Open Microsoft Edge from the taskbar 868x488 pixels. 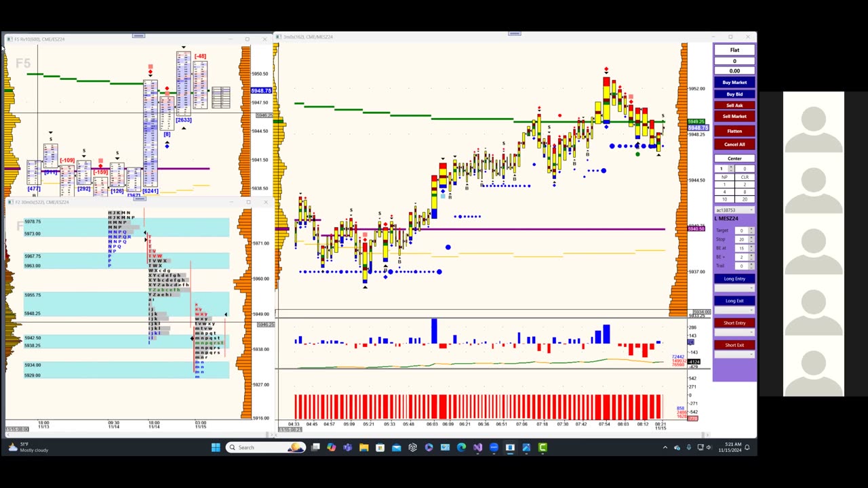(x=461, y=447)
